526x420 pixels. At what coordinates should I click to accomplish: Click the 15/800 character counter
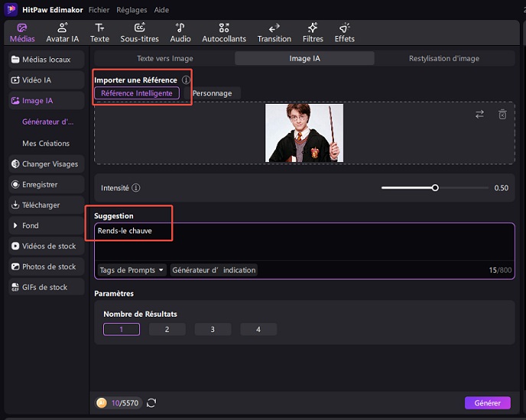point(500,270)
